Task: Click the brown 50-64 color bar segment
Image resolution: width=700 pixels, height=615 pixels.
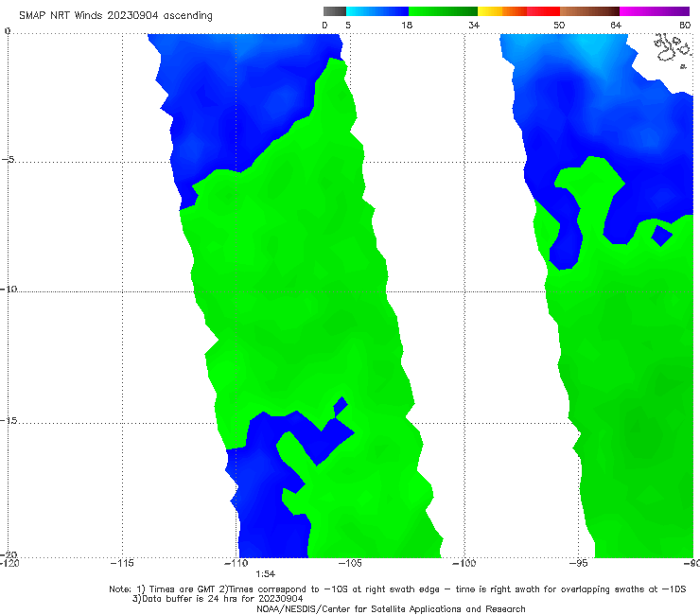Action: [x=589, y=11]
